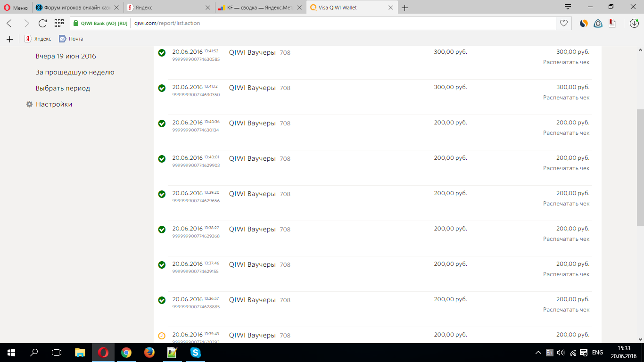Open Windows taskbar search
This screenshot has height=362, width=644.
[x=34, y=353]
